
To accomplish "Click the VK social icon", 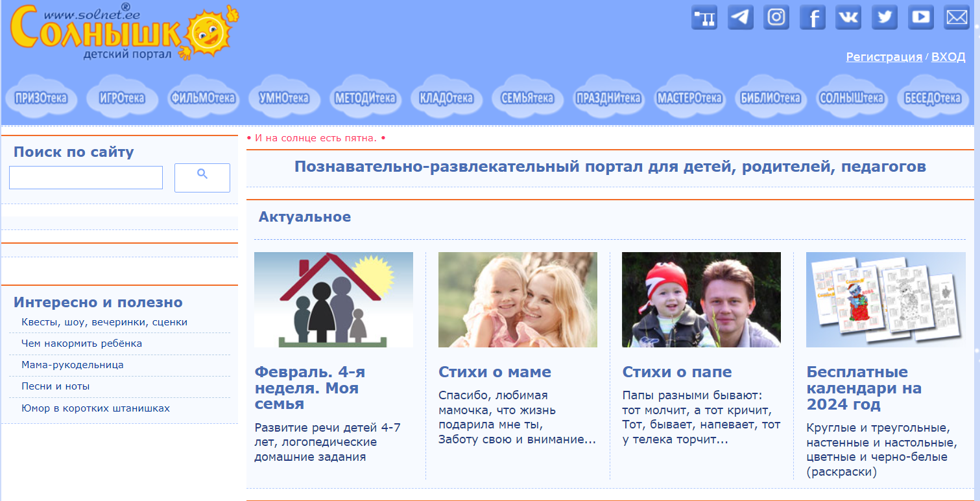I will click(x=848, y=17).
